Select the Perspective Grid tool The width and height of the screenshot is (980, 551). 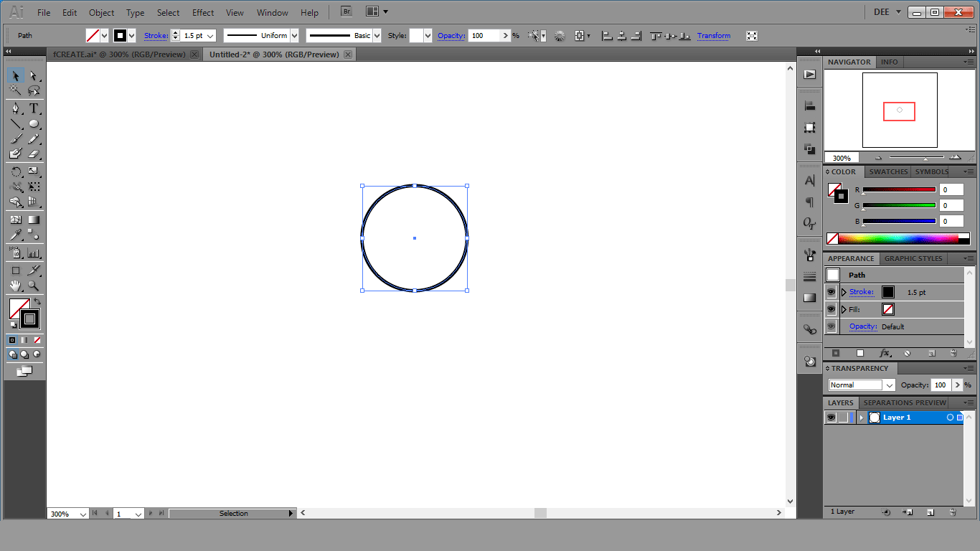[33, 202]
